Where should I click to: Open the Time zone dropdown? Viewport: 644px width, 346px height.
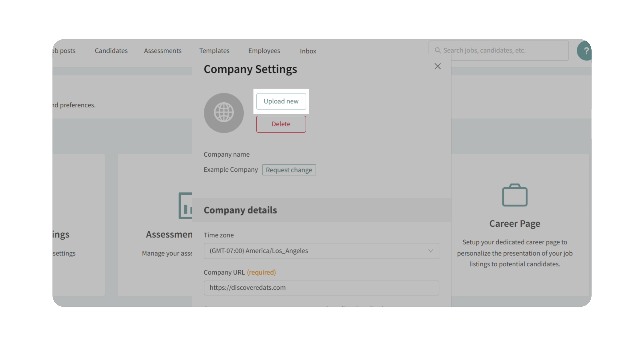[321, 251]
